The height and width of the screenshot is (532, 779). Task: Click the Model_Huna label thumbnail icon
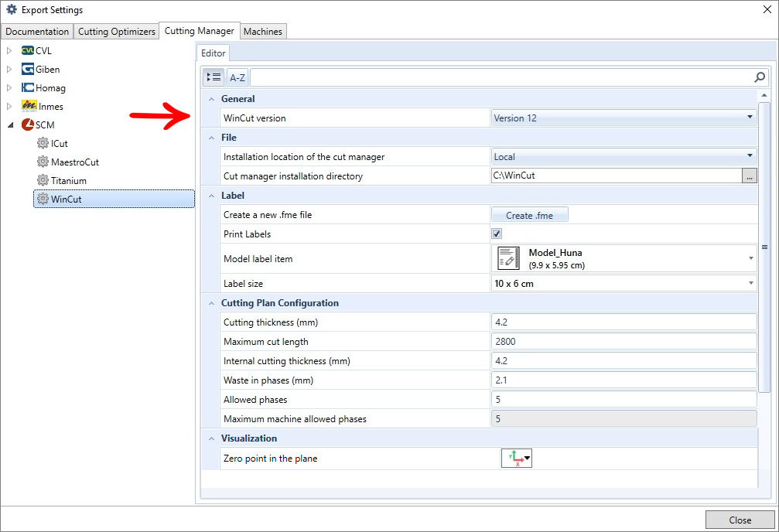(508, 258)
